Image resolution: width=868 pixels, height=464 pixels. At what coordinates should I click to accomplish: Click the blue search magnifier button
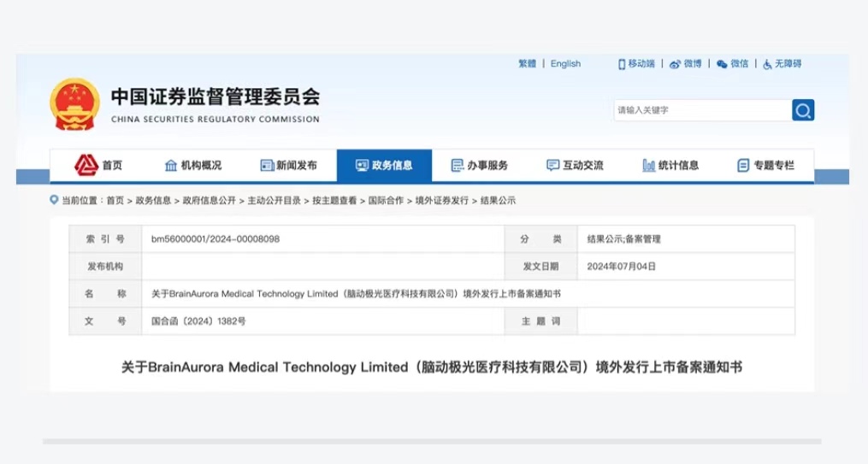pyautogui.click(x=803, y=110)
